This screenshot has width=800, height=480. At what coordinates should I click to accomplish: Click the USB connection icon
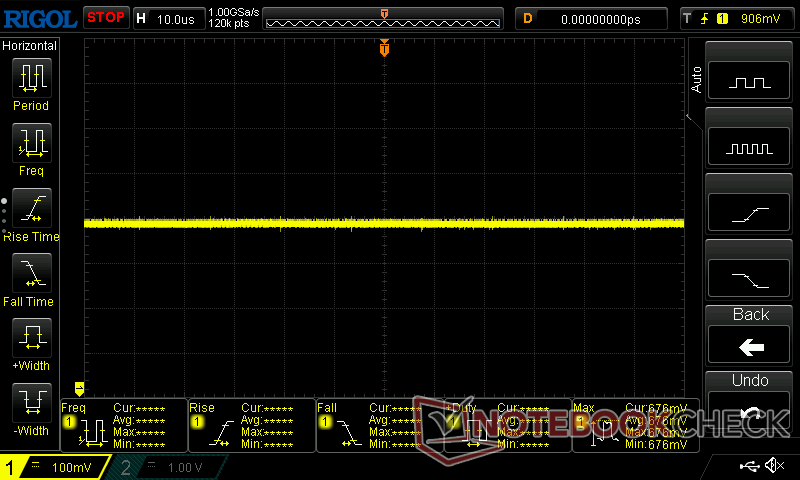point(749,466)
